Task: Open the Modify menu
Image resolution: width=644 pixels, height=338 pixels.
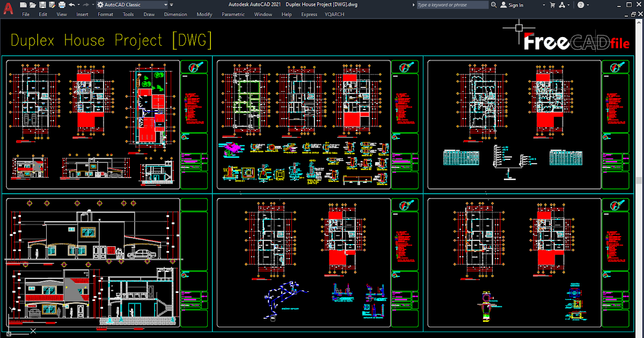Action: (x=204, y=14)
